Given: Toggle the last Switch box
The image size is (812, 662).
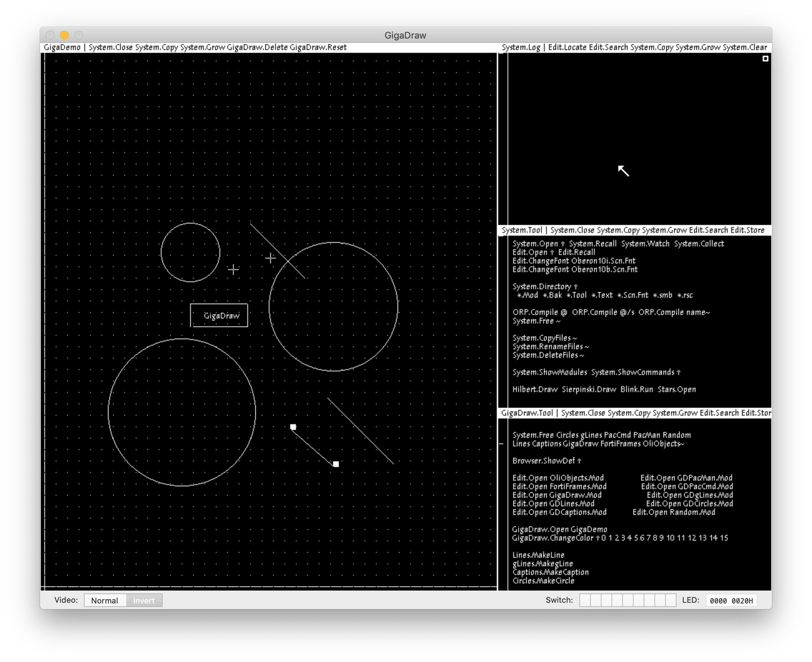Looking at the screenshot, I should click(x=670, y=600).
